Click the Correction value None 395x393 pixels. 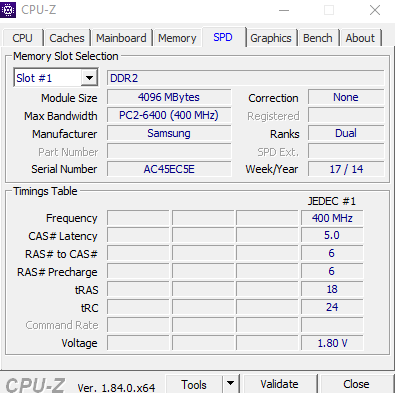346,97
